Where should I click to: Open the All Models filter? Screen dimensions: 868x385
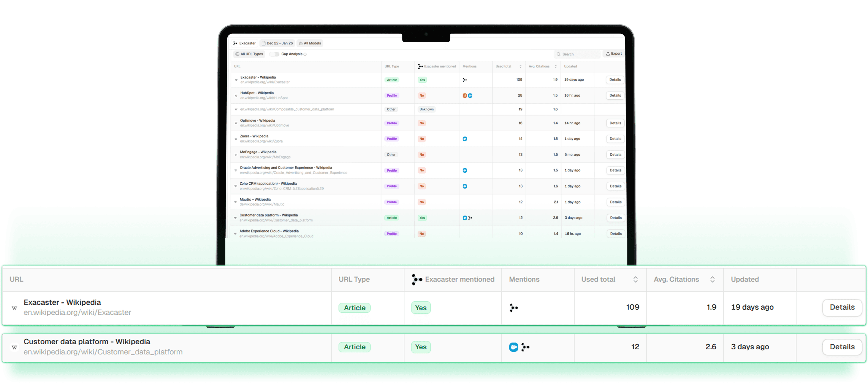click(310, 43)
